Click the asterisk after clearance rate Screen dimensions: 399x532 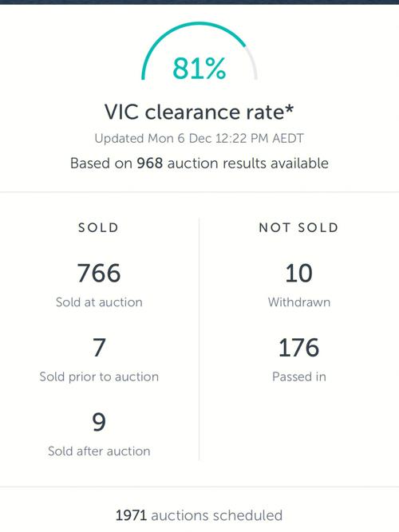[x=290, y=108]
